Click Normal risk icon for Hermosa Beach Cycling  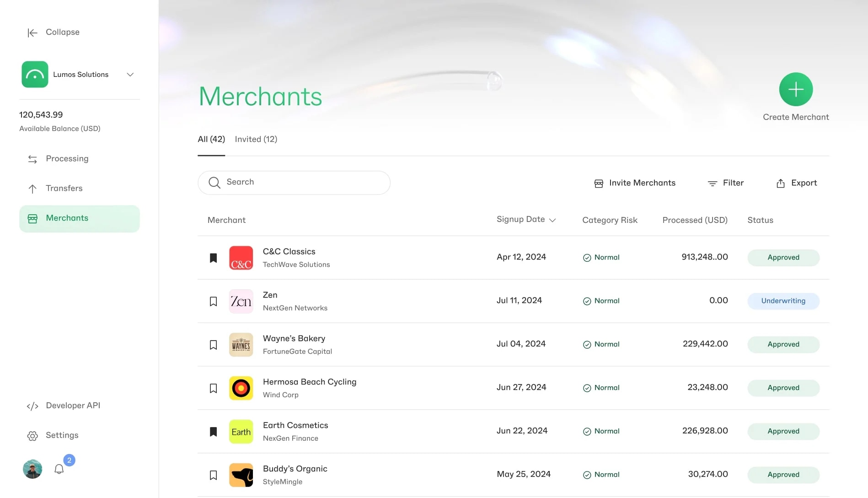click(x=587, y=388)
